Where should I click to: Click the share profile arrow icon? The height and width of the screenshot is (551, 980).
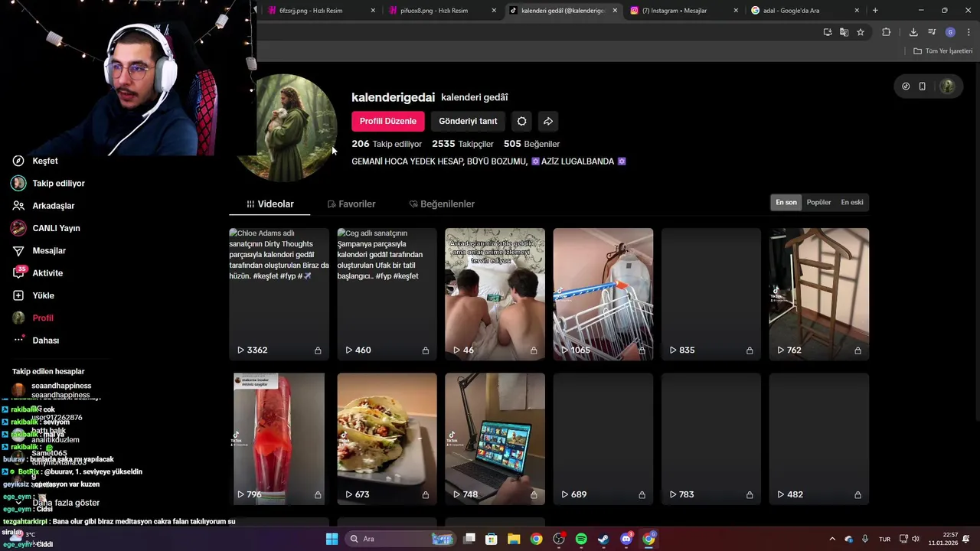(x=548, y=121)
